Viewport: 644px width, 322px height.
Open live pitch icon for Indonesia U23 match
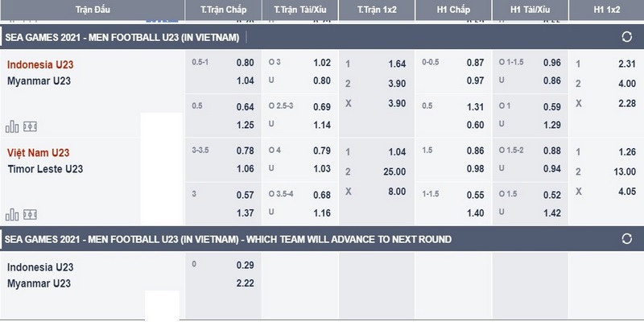[x=30, y=126]
